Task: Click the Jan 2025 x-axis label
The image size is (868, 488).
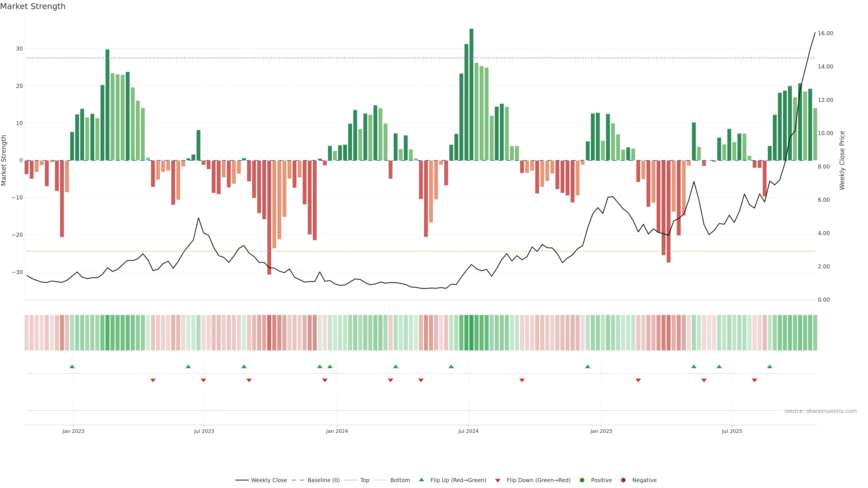Action: (x=601, y=431)
